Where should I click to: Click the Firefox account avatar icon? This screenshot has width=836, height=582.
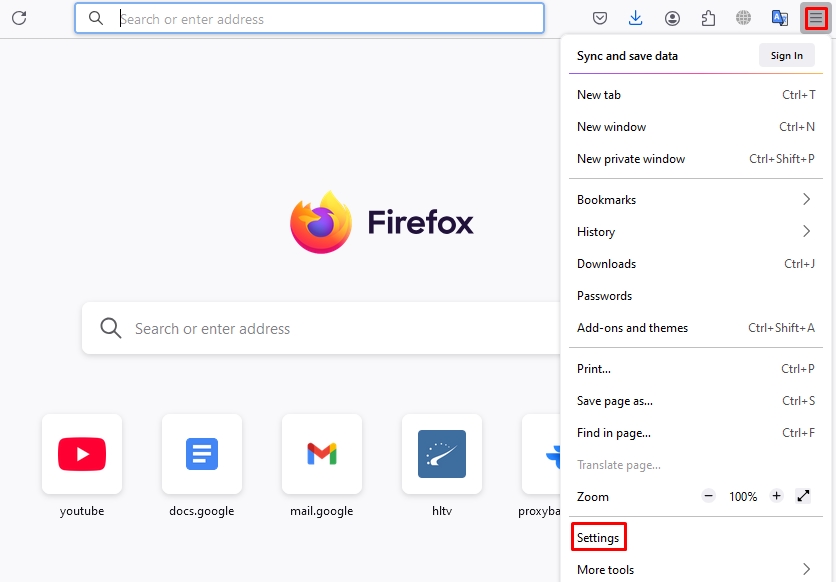[x=672, y=18]
